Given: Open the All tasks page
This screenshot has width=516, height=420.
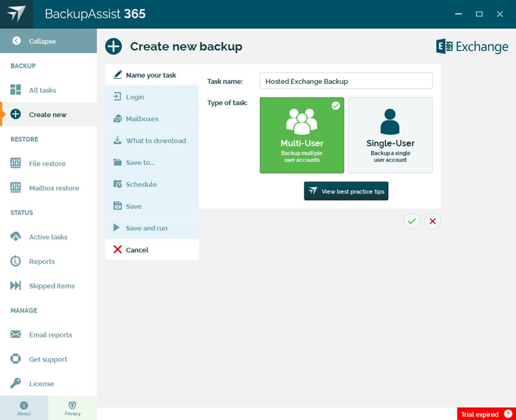Looking at the screenshot, I should click(x=48, y=90).
